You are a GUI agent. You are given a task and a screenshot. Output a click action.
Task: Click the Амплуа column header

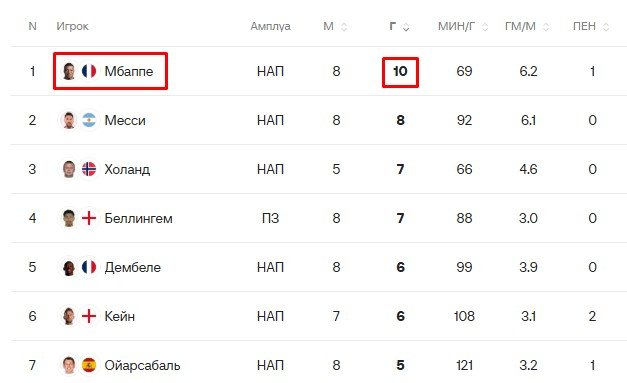tap(270, 26)
